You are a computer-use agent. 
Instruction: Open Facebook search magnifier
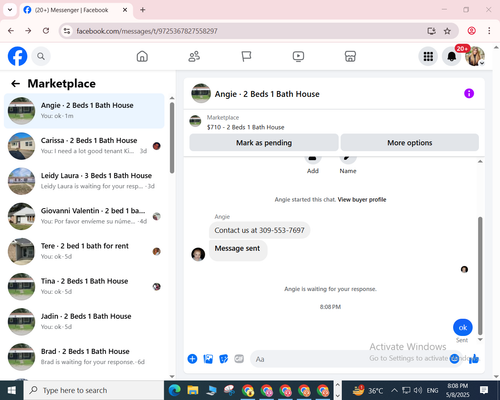point(41,56)
